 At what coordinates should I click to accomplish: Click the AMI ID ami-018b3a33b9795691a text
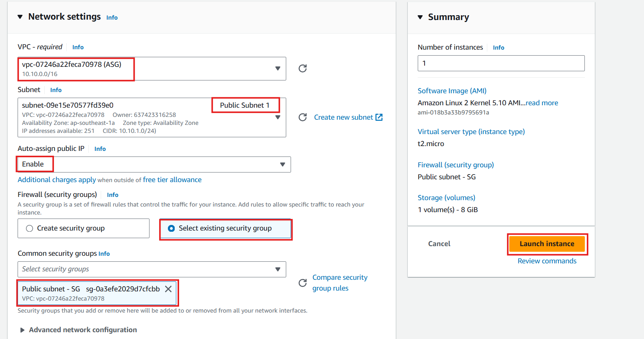pyautogui.click(x=453, y=112)
